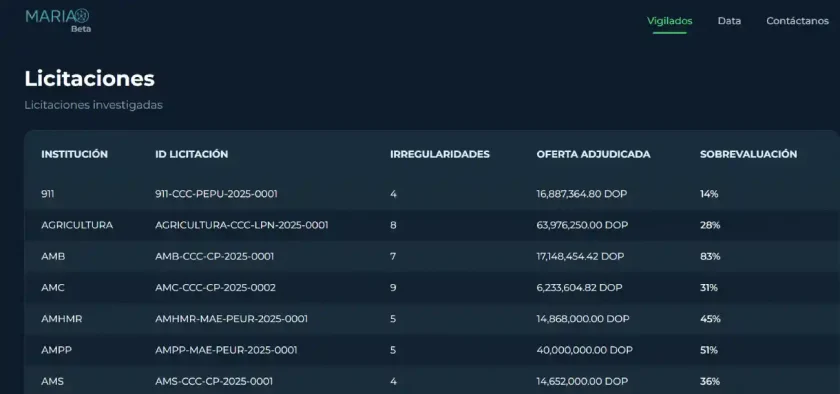Viewport: 840px width, 394px height.
Task: Sort by the IRREGULARIDADES column header
Action: (x=440, y=154)
